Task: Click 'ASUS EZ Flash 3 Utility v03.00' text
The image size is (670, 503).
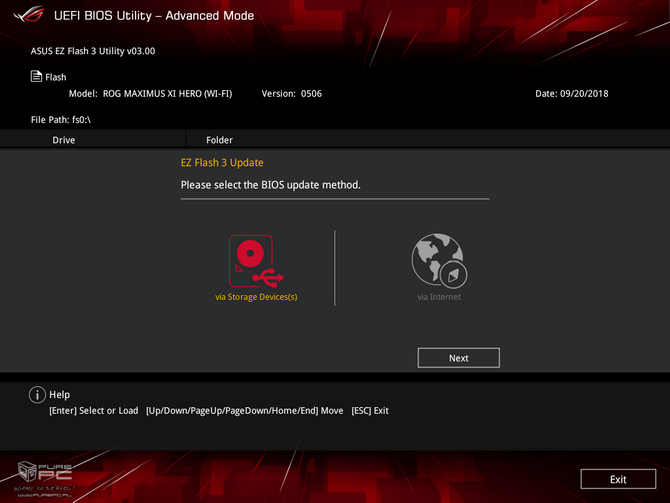Action: [x=93, y=51]
